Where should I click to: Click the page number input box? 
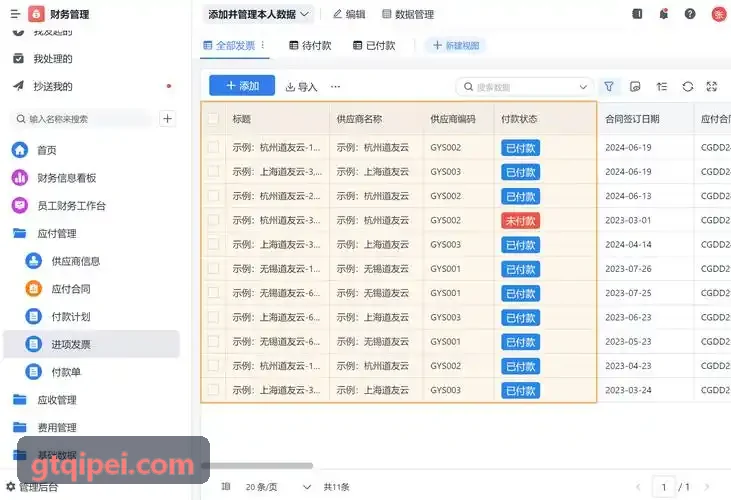663,487
